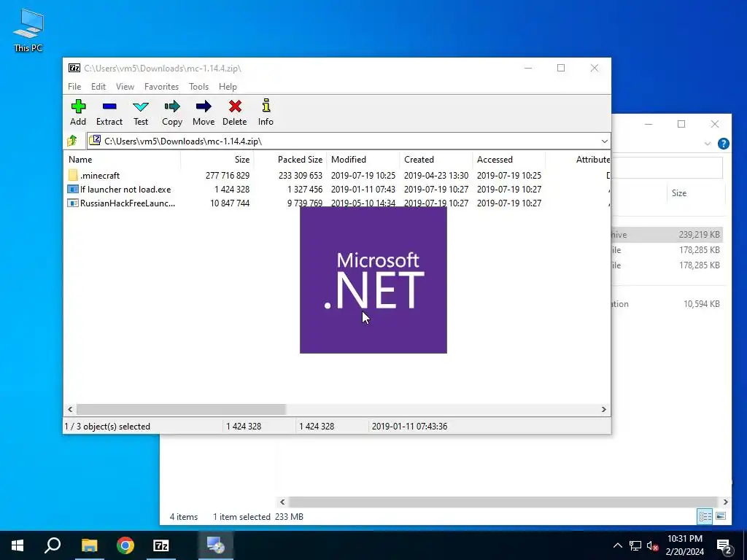The width and height of the screenshot is (747, 560).
Task: Click the .minecraft folder icon
Action: (x=73, y=175)
